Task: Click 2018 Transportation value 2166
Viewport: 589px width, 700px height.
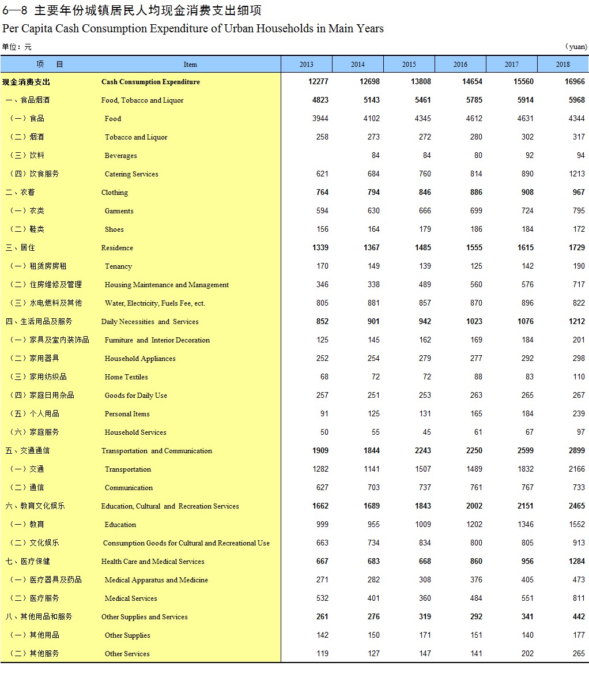Action: 577,469
